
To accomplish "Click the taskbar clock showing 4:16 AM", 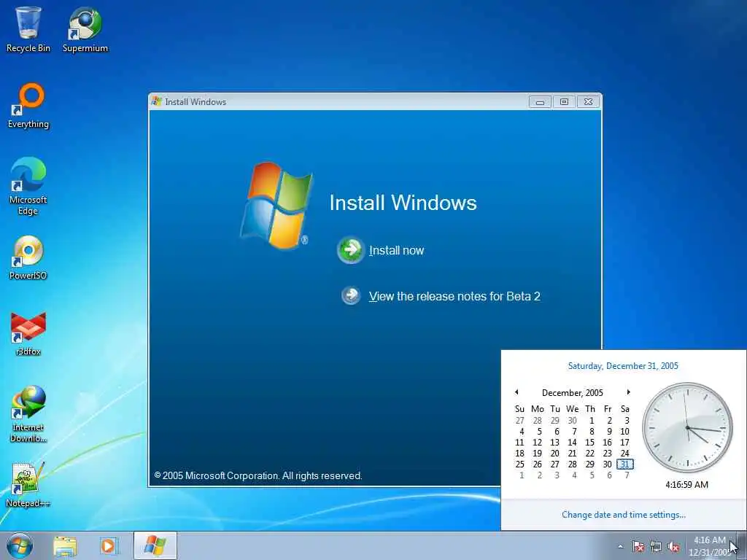I will 709,546.
